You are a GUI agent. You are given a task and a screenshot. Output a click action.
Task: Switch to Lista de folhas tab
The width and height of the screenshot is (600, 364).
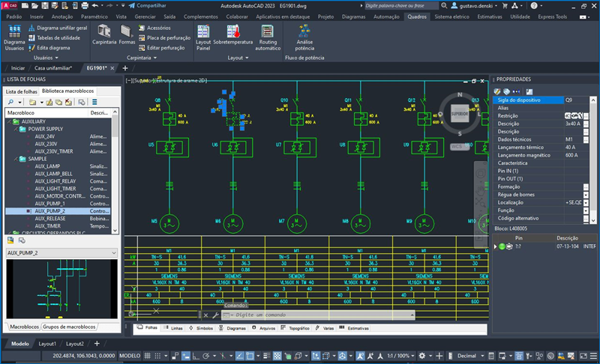coord(22,91)
